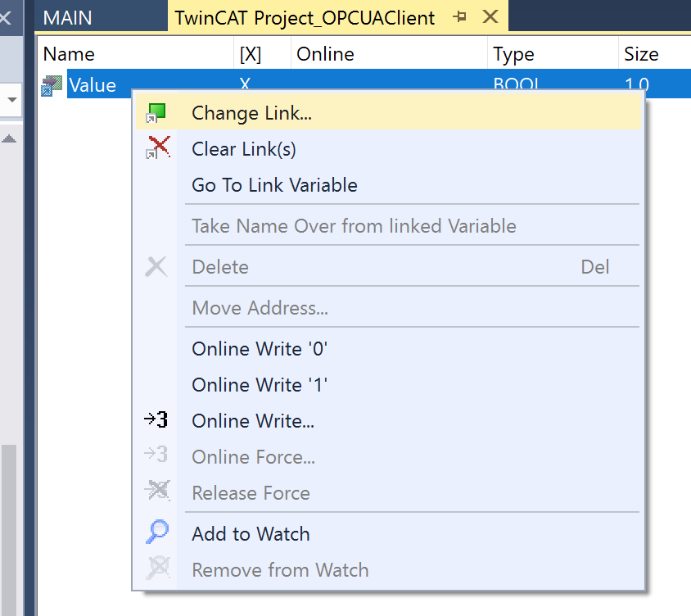Screen dimensions: 691x616
Task: Toggle the pin icon on TwinCAT Project_OPCUAClient tab
Action: pos(459,17)
